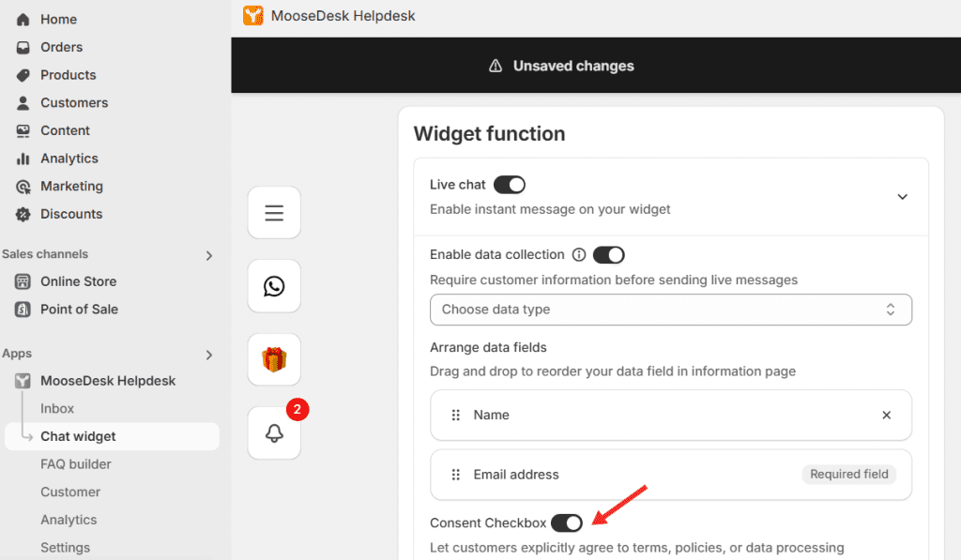
Task: Remove the Name field with X icon
Action: point(886,416)
